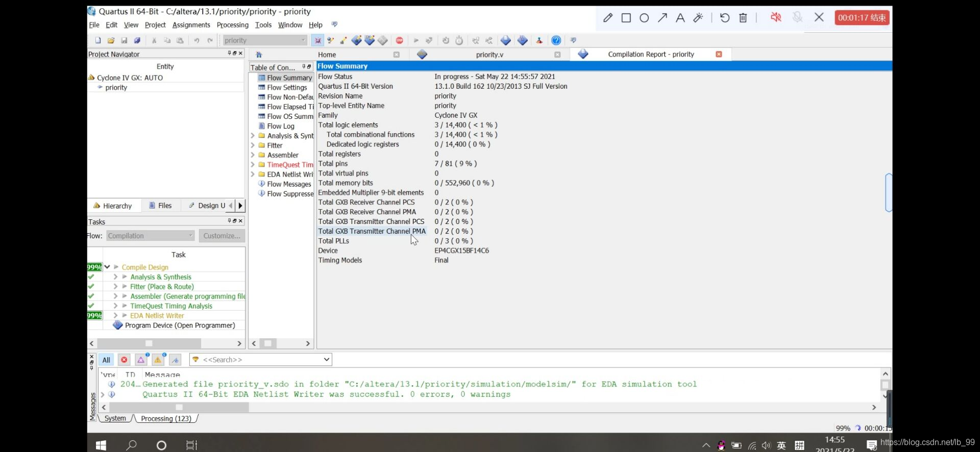980x452 pixels.
Task: Click the red recording timer end button
Action: coord(862,18)
